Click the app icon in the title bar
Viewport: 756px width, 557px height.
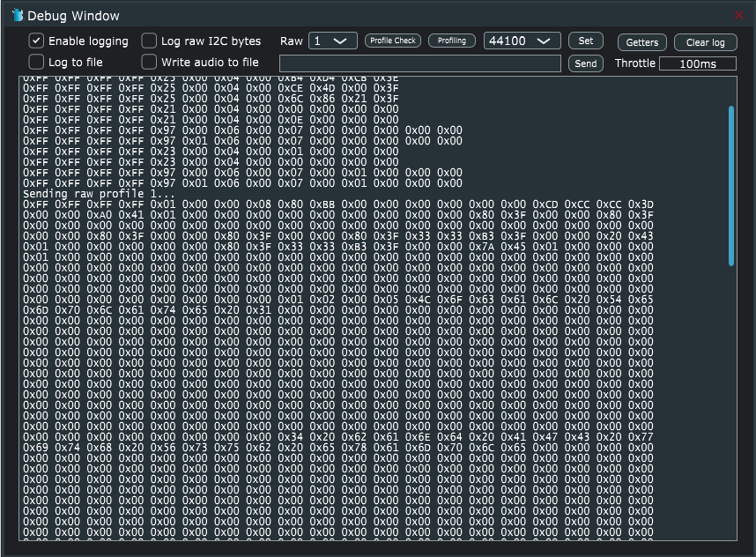[17, 16]
